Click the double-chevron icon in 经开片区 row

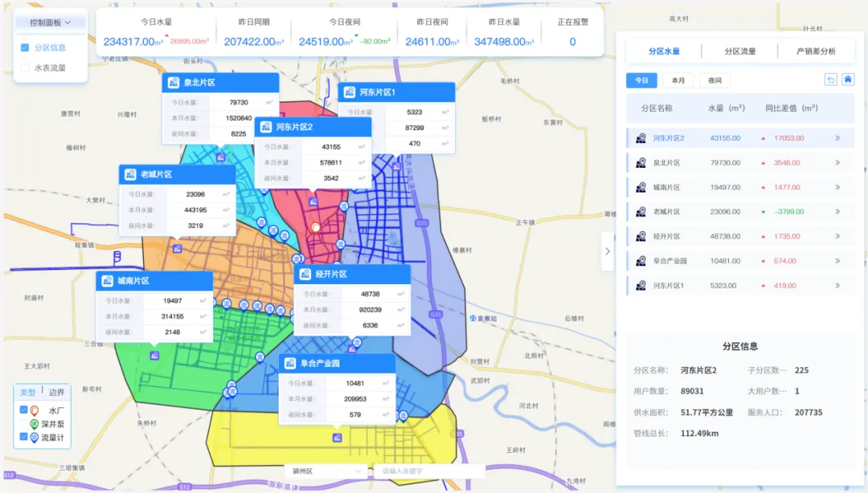(837, 237)
